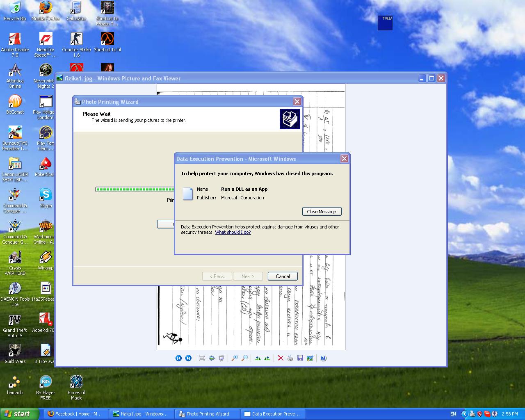Go to previous image in Picture Viewer

tap(178, 358)
